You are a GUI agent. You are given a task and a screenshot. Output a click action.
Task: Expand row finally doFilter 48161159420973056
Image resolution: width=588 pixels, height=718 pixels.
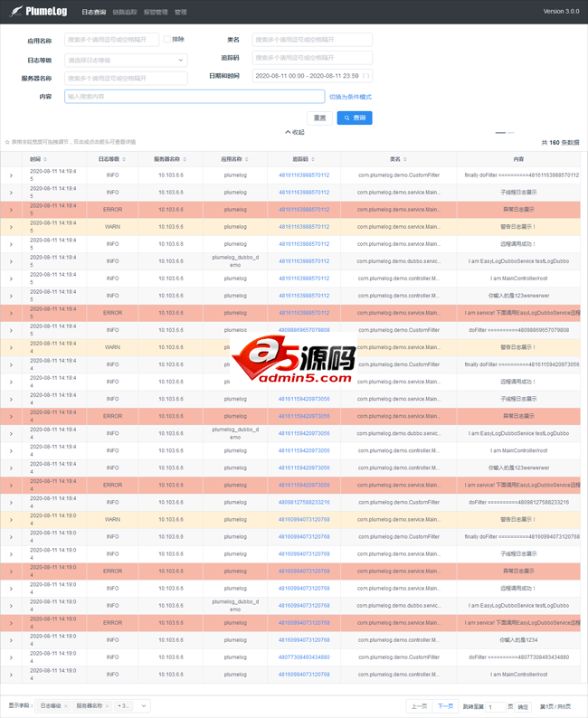11,365
